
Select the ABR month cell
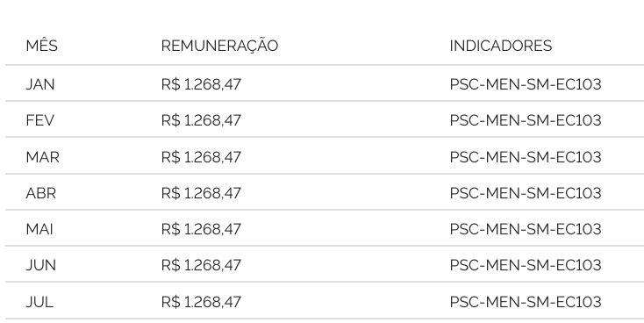click(x=40, y=193)
